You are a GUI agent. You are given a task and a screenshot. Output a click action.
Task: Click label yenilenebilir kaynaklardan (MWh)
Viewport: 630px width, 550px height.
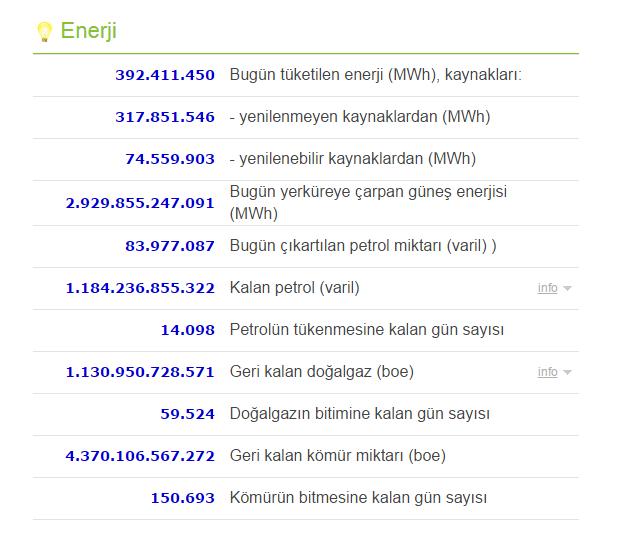click(353, 158)
